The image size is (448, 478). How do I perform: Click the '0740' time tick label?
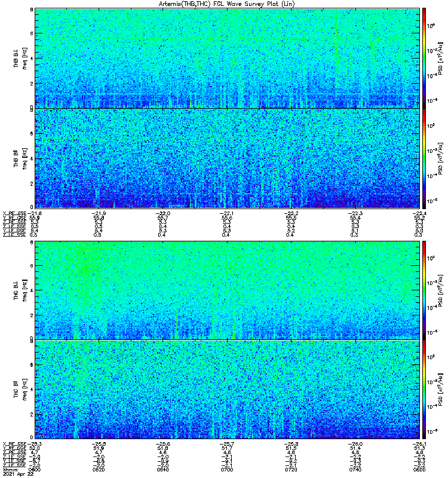tap(355, 470)
